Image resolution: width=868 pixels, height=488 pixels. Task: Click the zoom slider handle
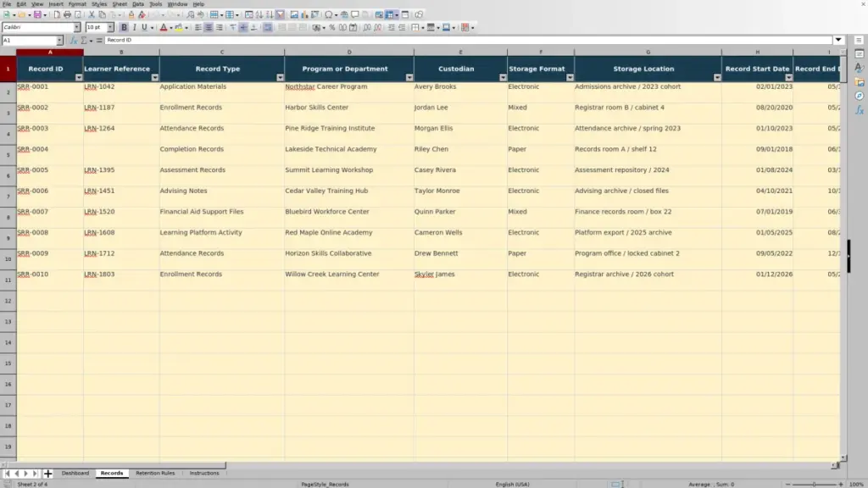pos(814,484)
